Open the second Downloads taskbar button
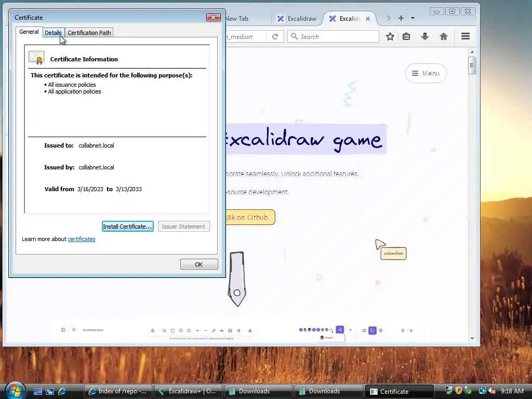 pyautogui.click(x=328, y=391)
